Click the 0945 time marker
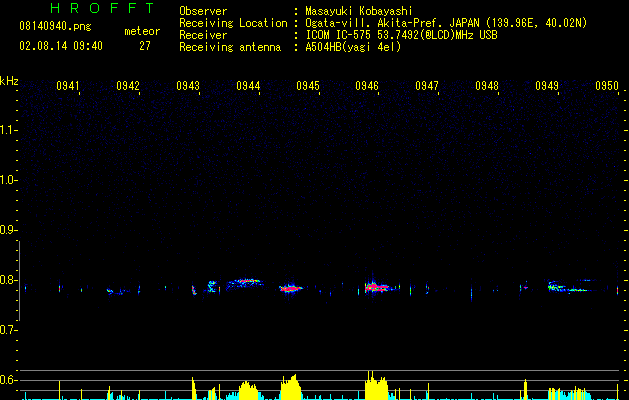The width and height of the screenshot is (629, 400). 308,85
